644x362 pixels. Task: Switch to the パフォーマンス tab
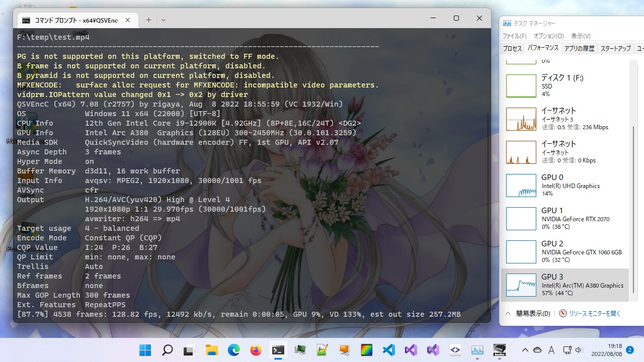tap(543, 48)
